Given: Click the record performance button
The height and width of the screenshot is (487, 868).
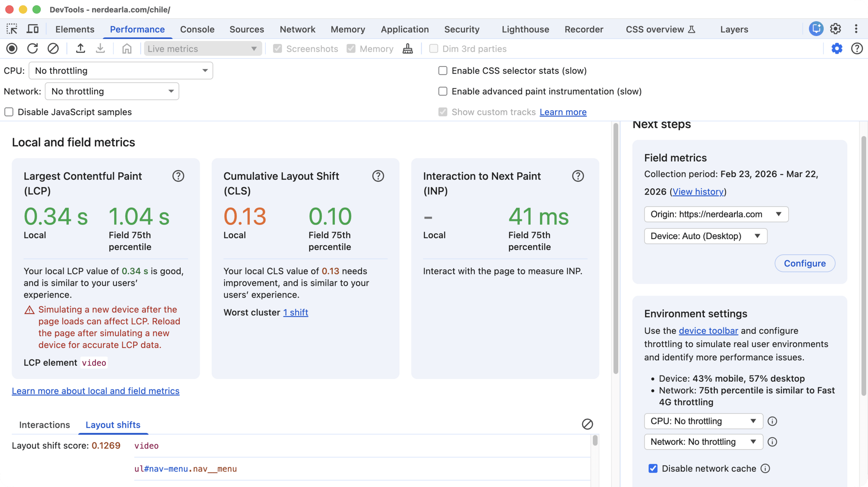Looking at the screenshot, I should [12, 49].
